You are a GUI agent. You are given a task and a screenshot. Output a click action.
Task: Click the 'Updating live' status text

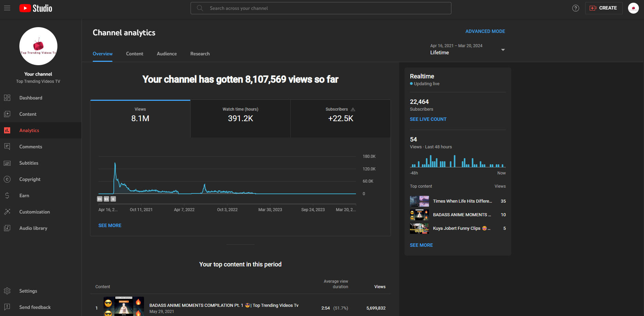[427, 84]
